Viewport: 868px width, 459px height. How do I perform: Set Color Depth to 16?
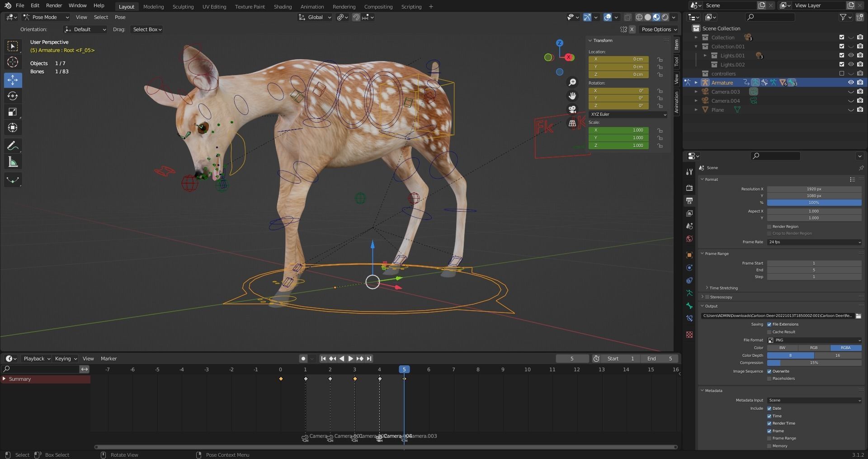[838, 355]
